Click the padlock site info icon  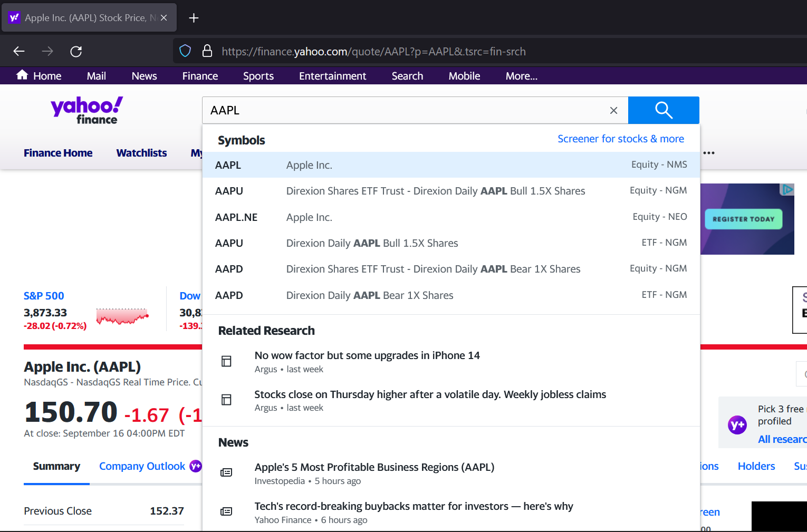[207, 51]
